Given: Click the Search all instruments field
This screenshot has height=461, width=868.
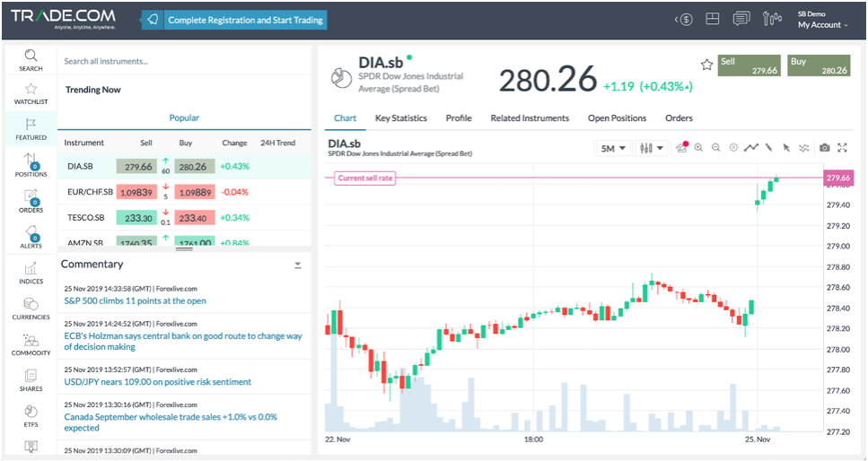Looking at the screenshot, I should pos(184,61).
